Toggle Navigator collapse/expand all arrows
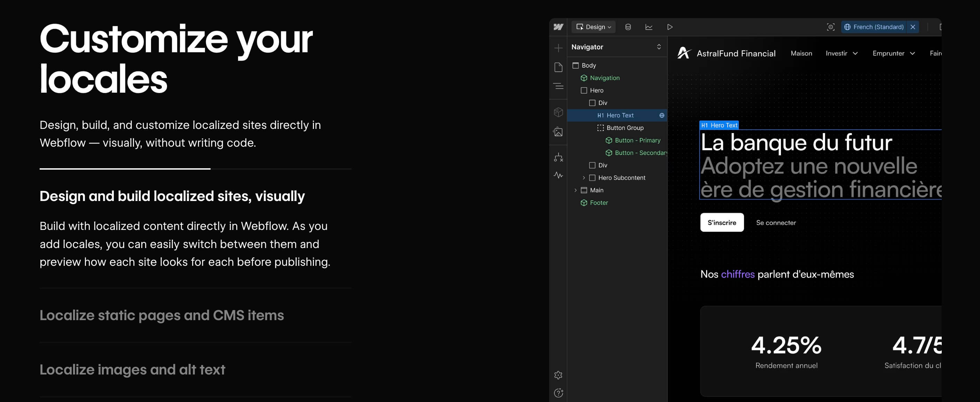Image resolution: width=980 pixels, height=402 pixels. (658, 47)
